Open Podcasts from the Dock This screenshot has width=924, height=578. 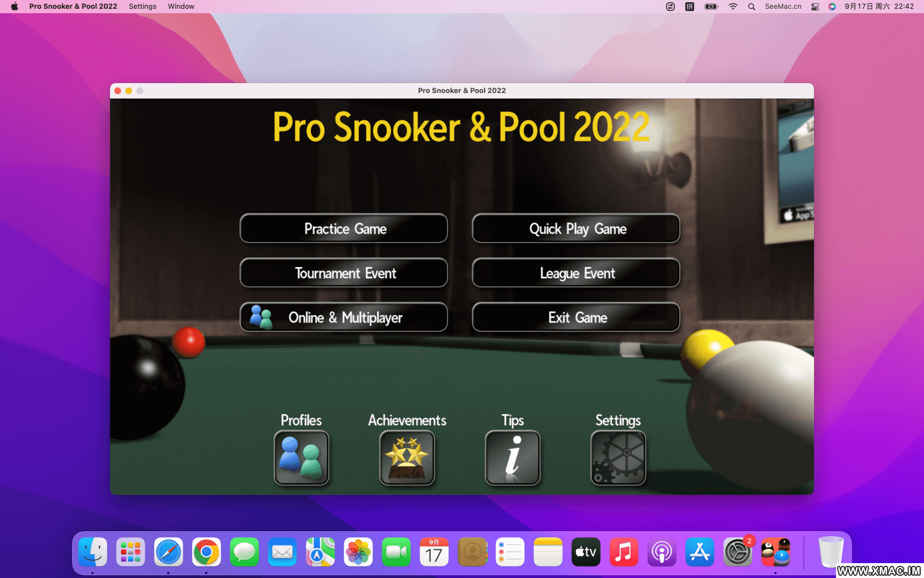tap(662, 552)
